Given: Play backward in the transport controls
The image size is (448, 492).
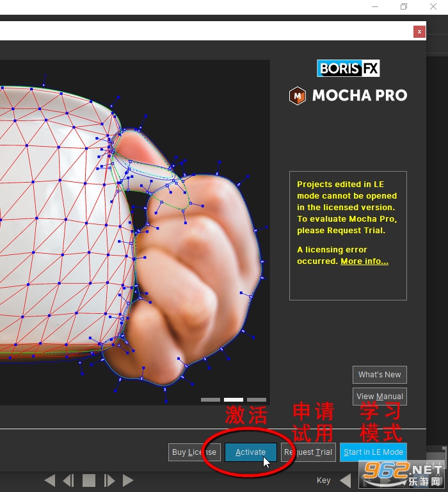Looking at the screenshot, I should click(50, 480).
